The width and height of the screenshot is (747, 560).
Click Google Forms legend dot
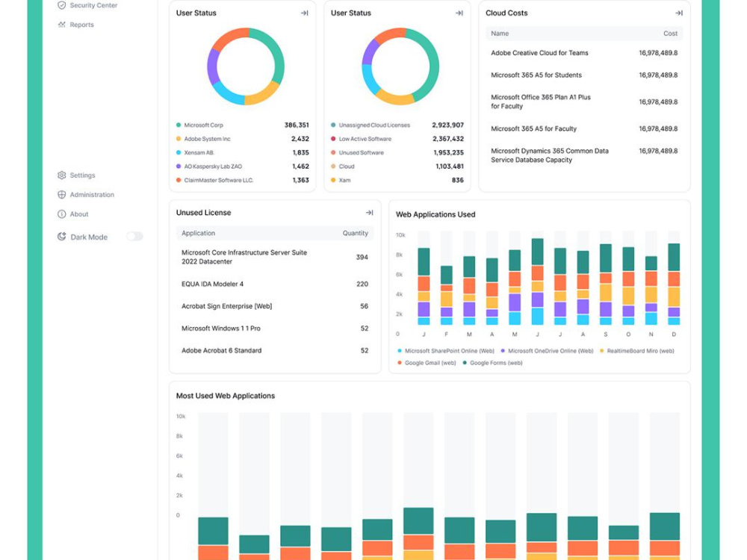point(465,363)
